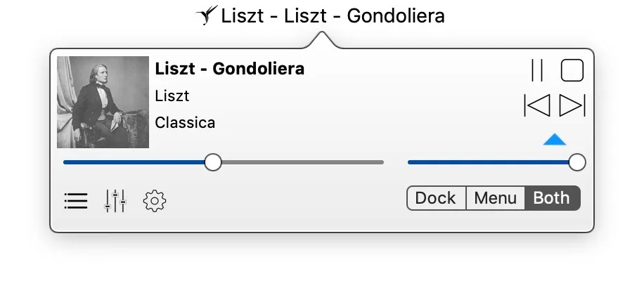The width and height of the screenshot is (644, 288).
Task: Click the volume slider knob
Action: click(x=577, y=162)
